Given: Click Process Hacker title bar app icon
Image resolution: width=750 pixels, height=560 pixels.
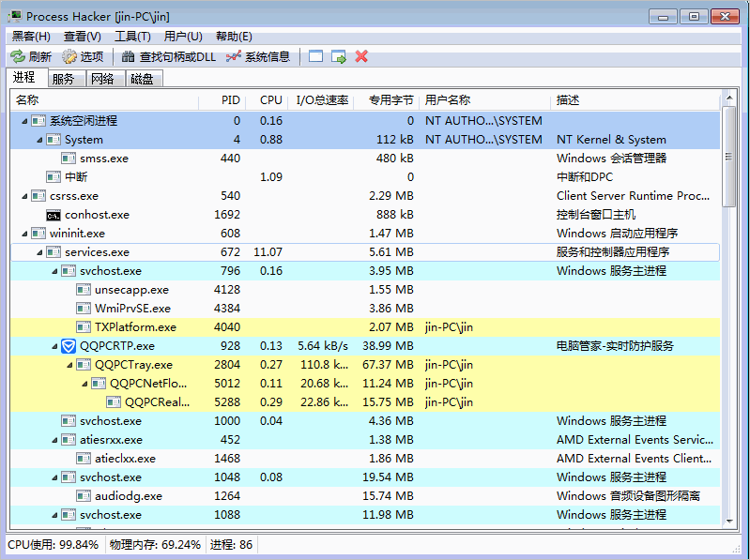Looking at the screenshot, I should (x=15, y=16).
